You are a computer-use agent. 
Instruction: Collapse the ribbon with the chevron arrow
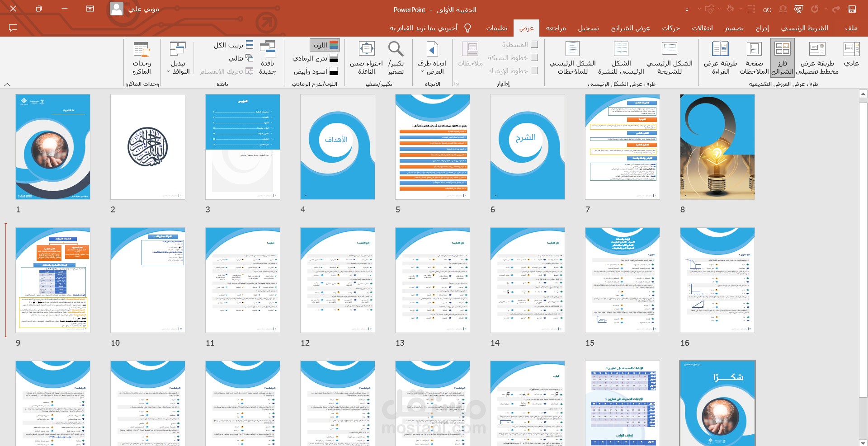point(7,84)
